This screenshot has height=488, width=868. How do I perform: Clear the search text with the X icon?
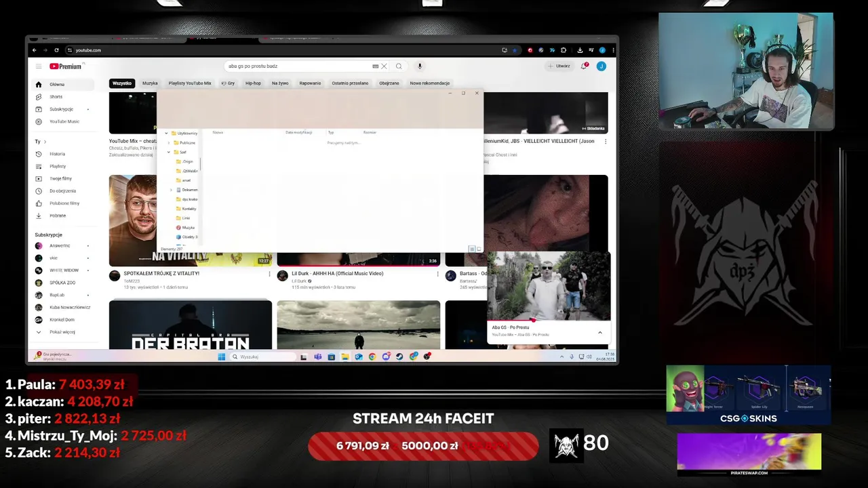point(384,66)
